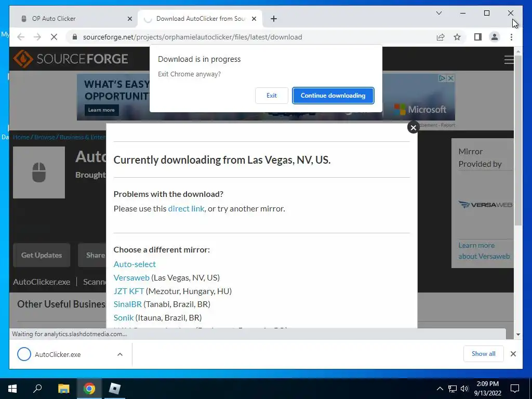Click Show all downloads
Viewport: 532px width, 399px height.
pos(484,354)
